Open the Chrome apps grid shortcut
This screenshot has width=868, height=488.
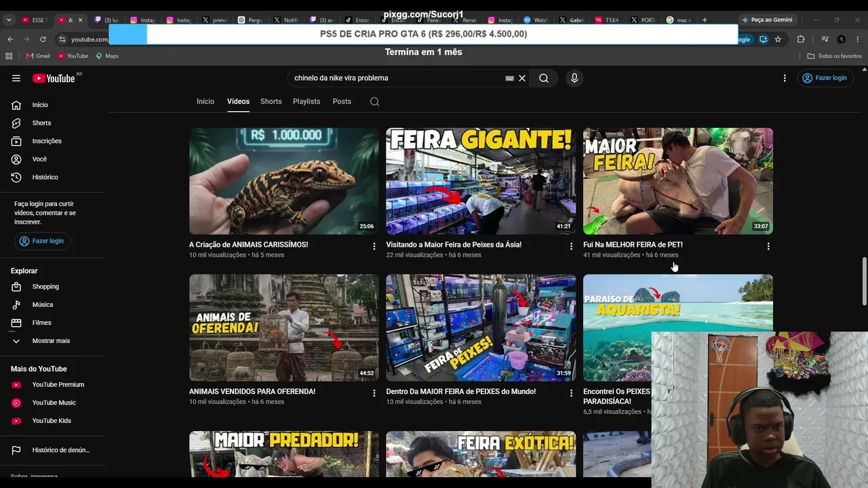tap(9, 56)
